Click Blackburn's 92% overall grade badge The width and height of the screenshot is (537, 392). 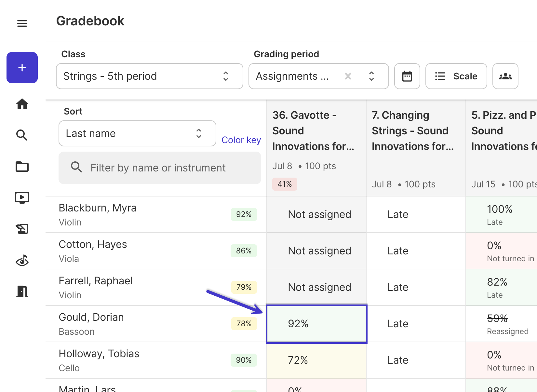pos(244,214)
